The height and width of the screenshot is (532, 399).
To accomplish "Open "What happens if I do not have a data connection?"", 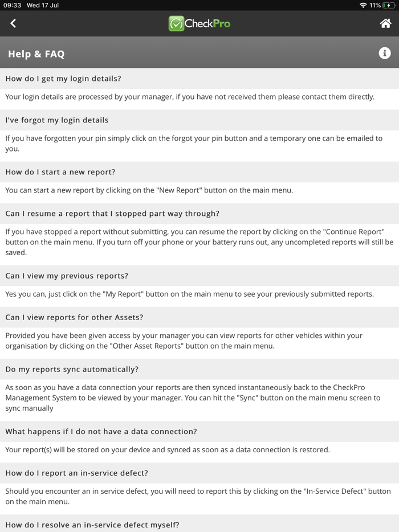I will click(101, 431).
